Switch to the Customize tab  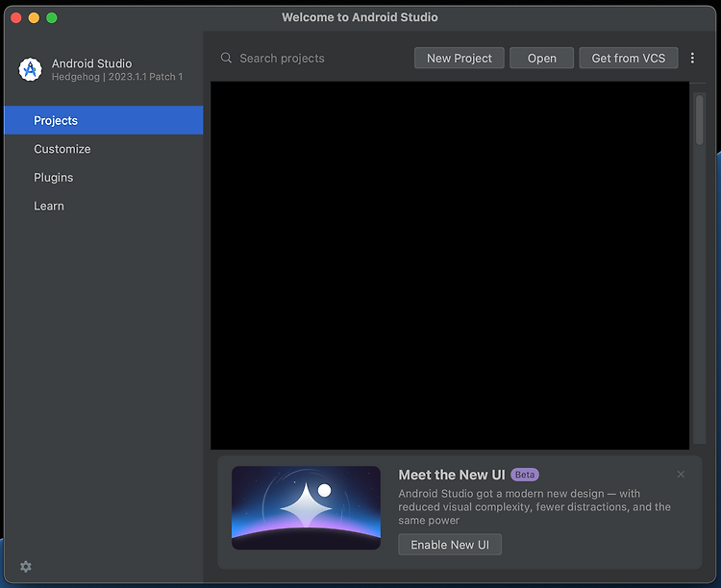coord(104,149)
